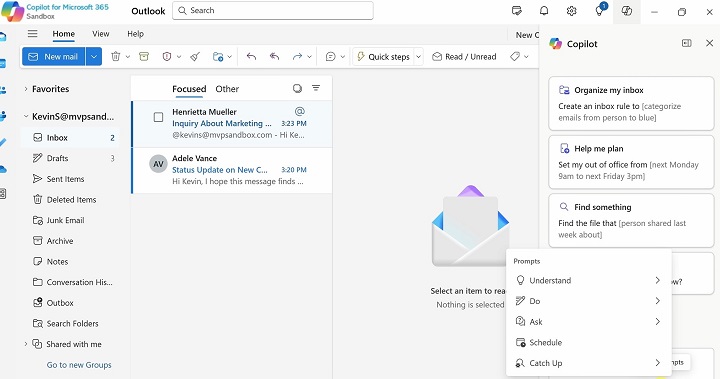Open the Sent Items folder
Image resolution: width=720 pixels, height=379 pixels.
tap(70, 179)
